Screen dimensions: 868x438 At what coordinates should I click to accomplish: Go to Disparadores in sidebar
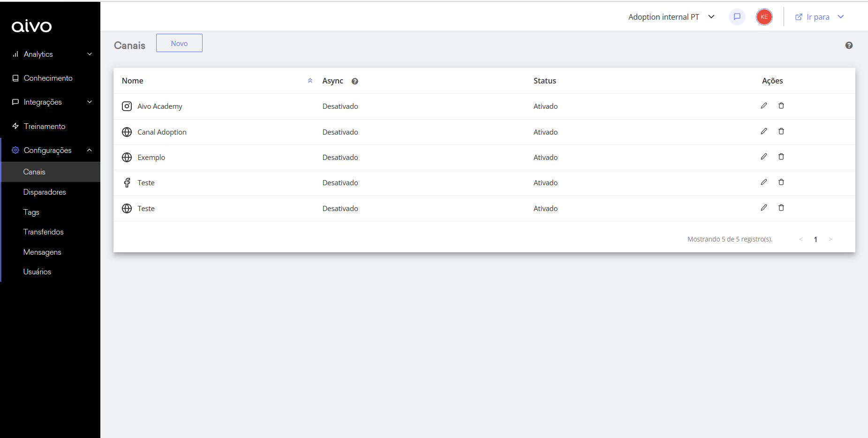coord(45,192)
